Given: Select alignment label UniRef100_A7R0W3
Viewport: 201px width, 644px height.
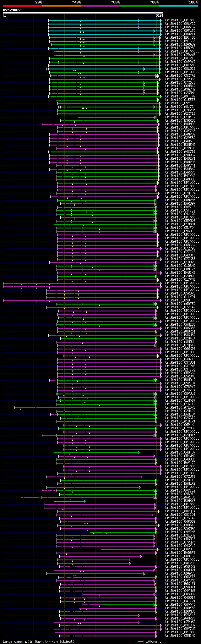Looking at the screenshot, I should [180, 55].
